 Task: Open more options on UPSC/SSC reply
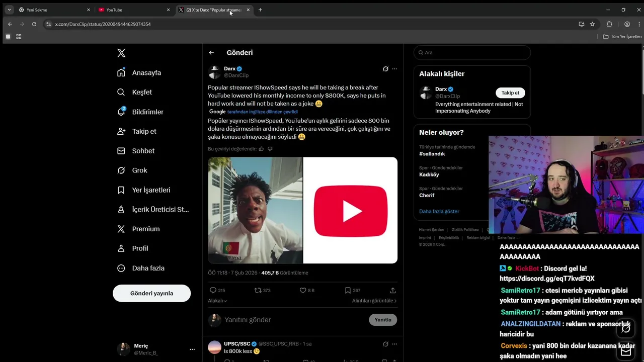(394, 344)
